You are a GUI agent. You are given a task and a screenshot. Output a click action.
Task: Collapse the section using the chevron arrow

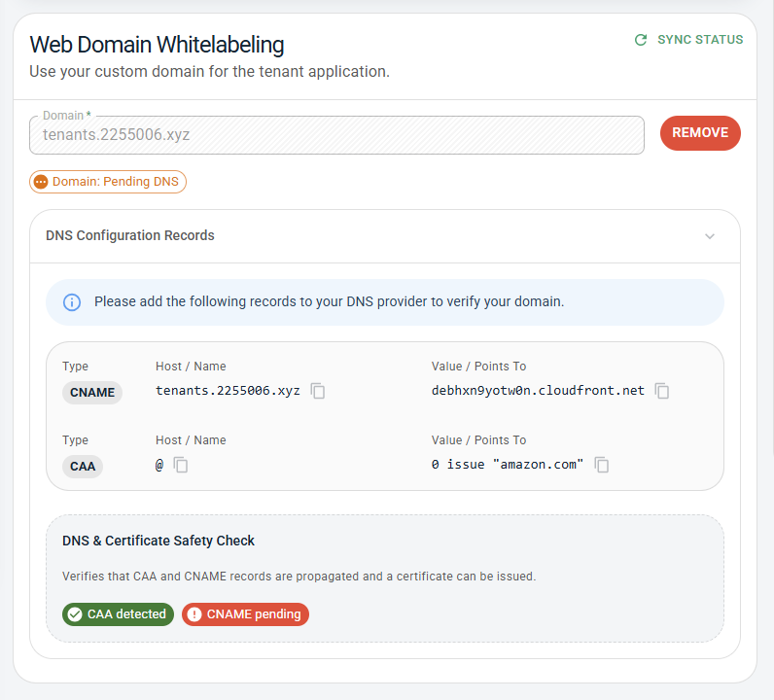(710, 236)
